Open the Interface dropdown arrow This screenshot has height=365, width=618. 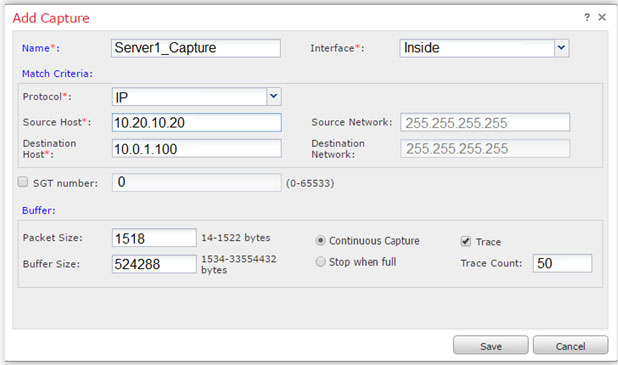click(x=562, y=48)
